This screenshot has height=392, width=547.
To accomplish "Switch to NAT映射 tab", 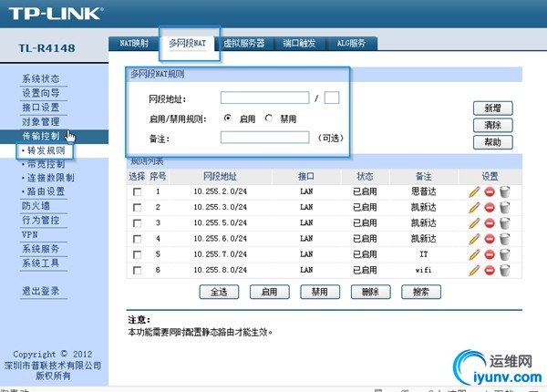I will (x=134, y=43).
